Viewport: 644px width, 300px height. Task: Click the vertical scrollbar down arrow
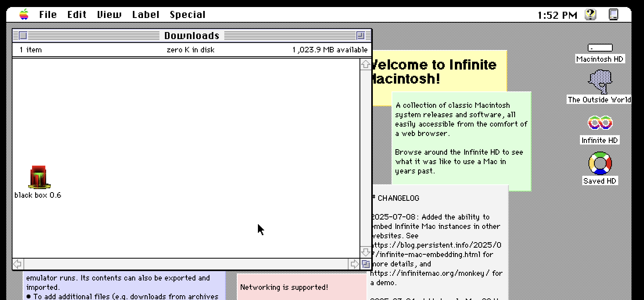(365, 252)
